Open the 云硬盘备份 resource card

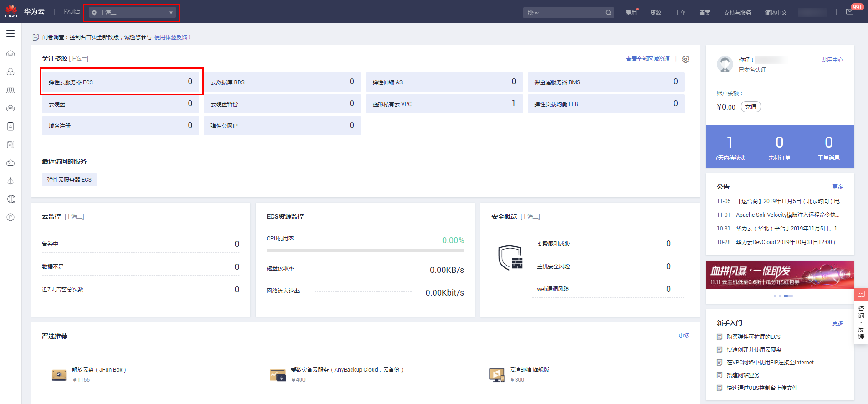coord(282,104)
